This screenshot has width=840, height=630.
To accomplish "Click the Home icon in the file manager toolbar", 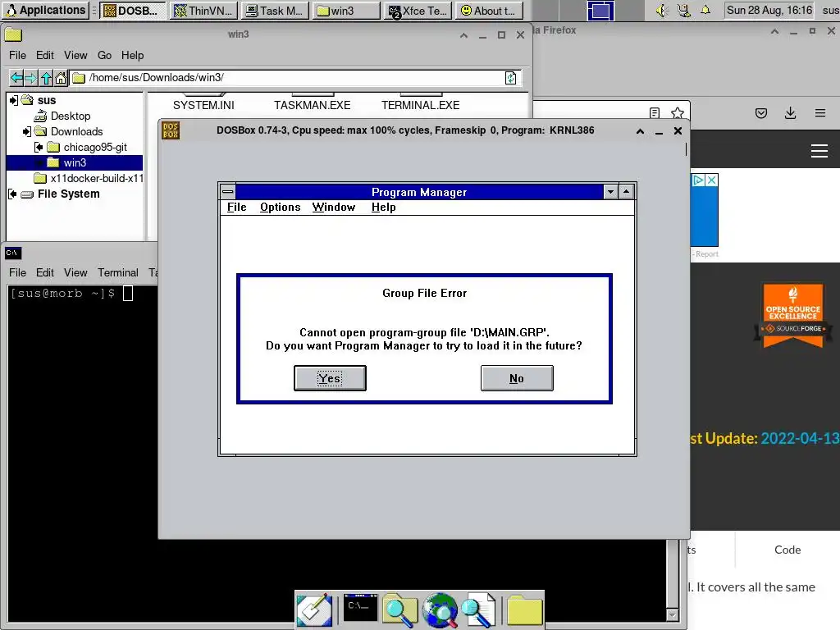I will pyautogui.click(x=61, y=78).
